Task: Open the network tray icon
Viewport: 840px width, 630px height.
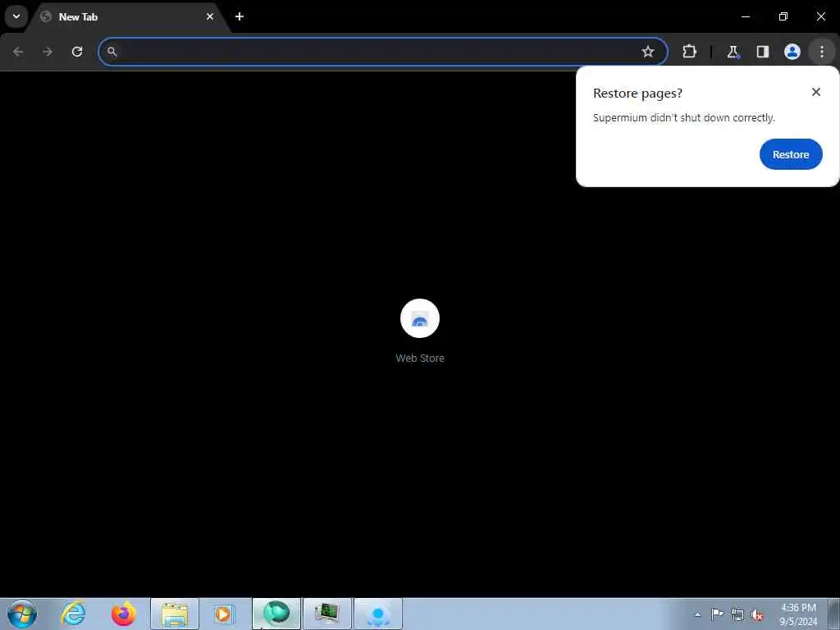Action: click(x=737, y=614)
